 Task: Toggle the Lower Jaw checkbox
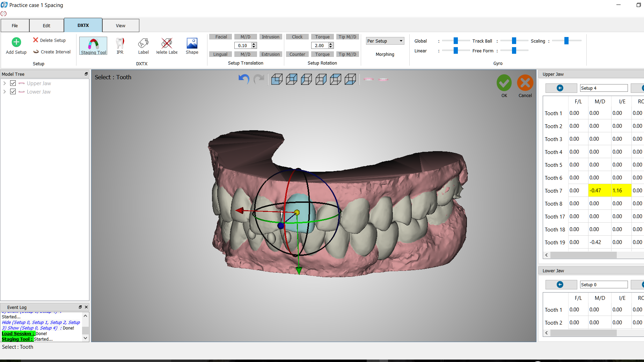point(13,92)
